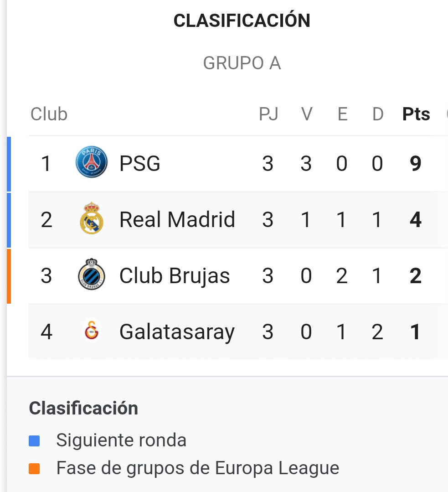Click the Real Madrid crest icon
The image size is (448, 492).
click(x=92, y=218)
